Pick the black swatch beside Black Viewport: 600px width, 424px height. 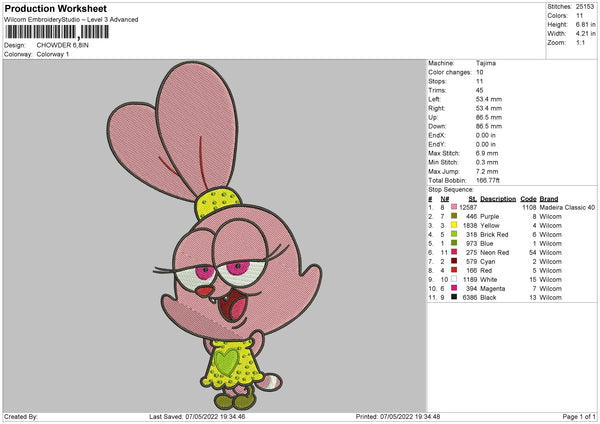[x=454, y=297]
